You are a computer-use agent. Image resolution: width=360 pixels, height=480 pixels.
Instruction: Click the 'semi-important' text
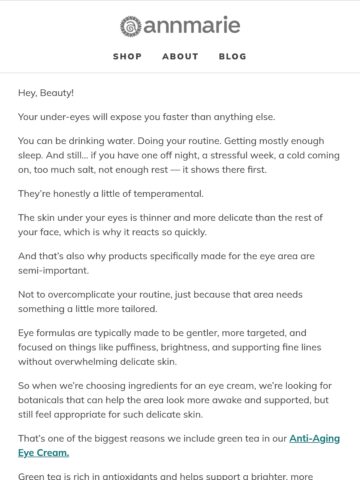[x=53, y=270]
